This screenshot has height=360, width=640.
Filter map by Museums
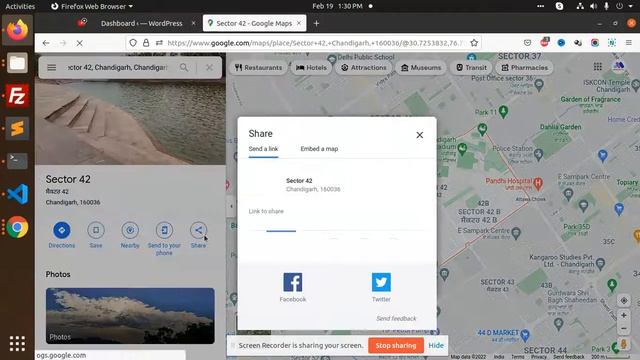click(x=421, y=68)
